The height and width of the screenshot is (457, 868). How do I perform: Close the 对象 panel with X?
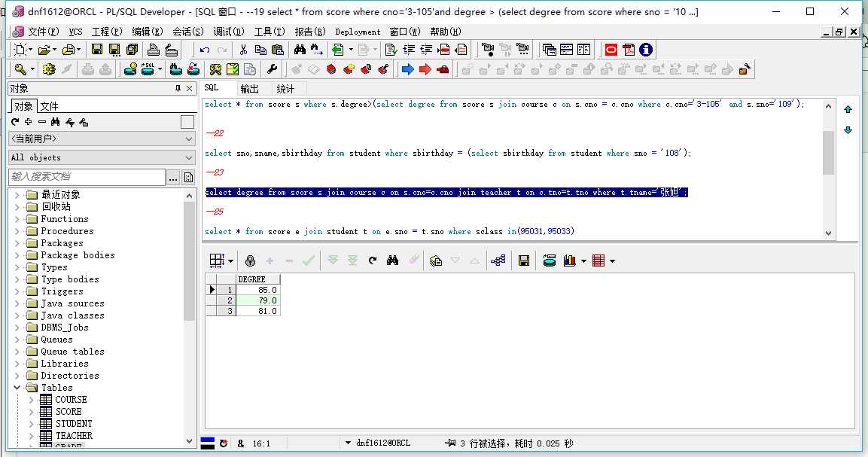coord(190,89)
